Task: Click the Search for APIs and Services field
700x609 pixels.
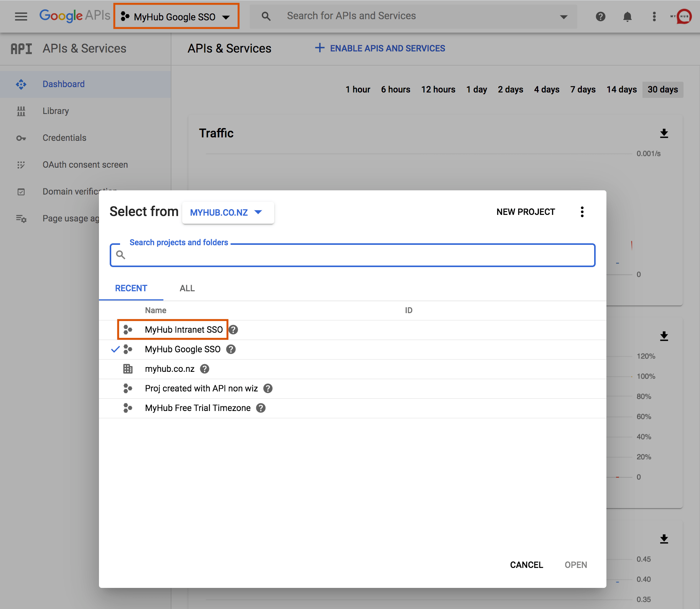Action: pyautogui.click(x=413, y=17)
